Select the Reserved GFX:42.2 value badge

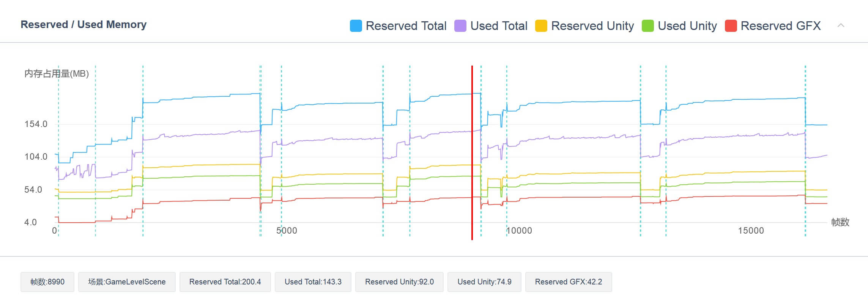[x=568, y=282]
